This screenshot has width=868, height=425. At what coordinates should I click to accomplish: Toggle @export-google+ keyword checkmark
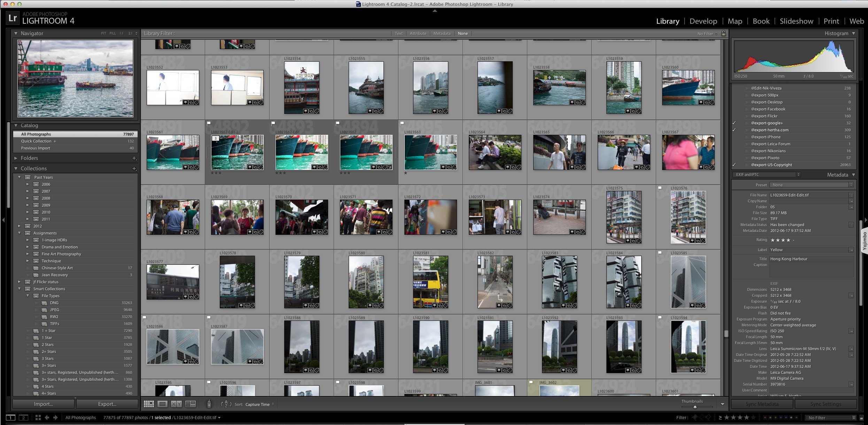click(x=734, y=123)
